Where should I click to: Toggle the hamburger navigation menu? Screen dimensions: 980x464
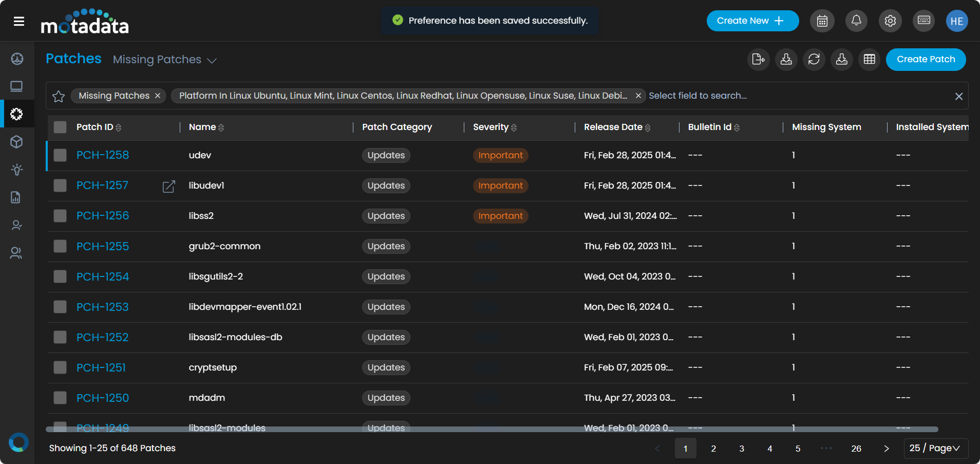pos(19,21)
